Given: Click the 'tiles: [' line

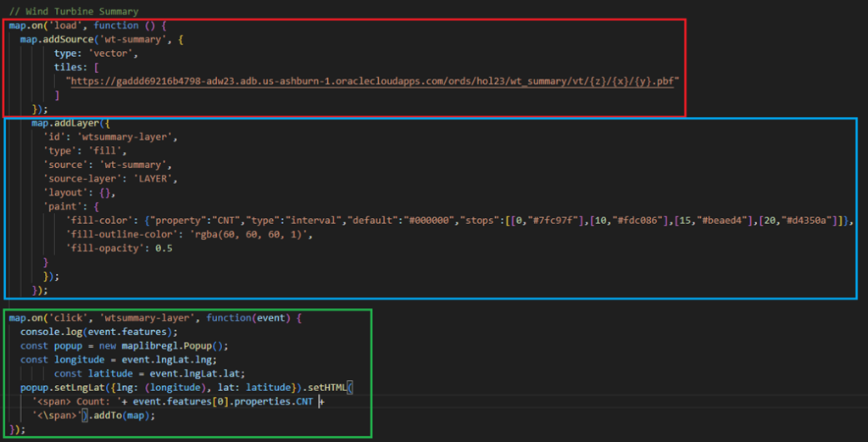Looking at the screenshot, I should pos(76,67).
